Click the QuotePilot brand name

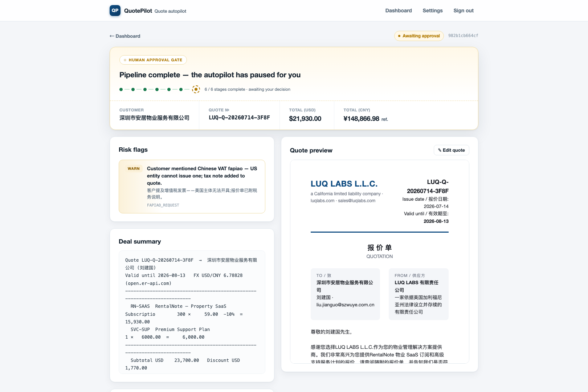tap(138, 11)
